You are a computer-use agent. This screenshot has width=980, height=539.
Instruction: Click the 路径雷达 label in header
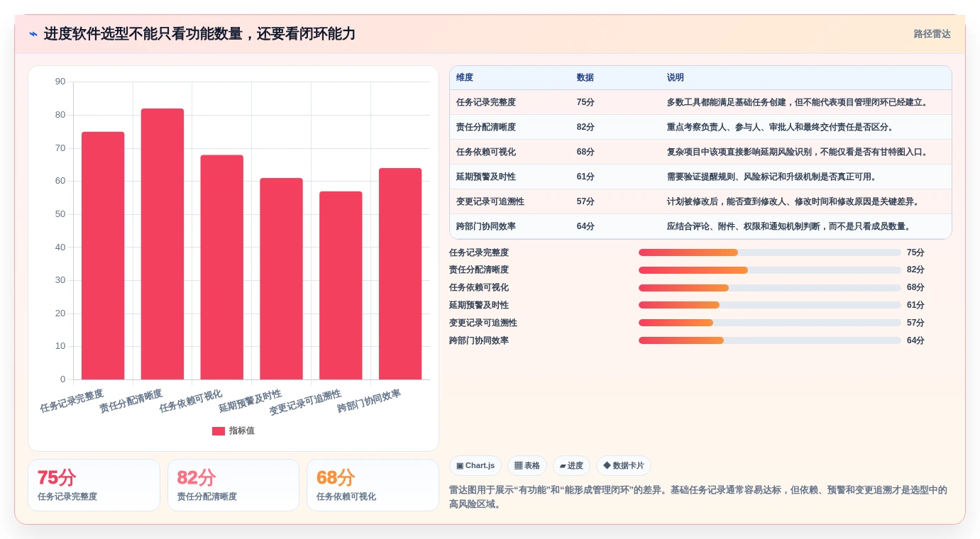[932, 34]
